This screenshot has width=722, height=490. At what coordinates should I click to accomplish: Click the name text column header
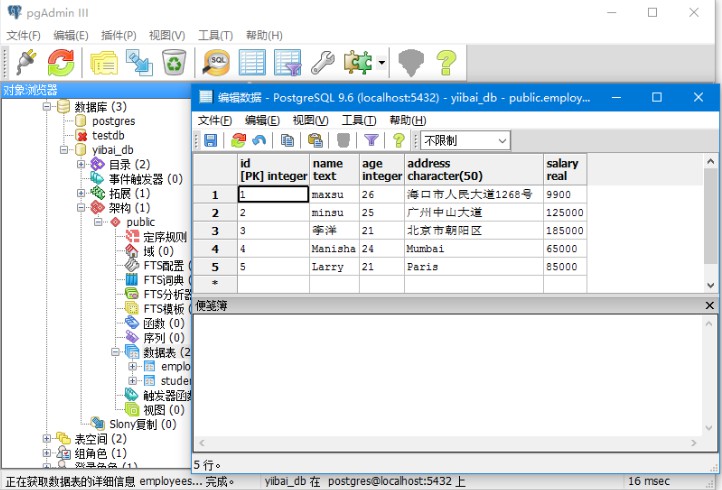point(334,169)
